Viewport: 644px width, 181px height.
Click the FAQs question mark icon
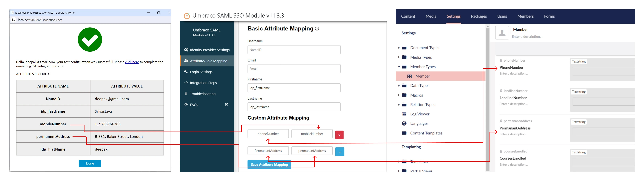pos(186,105)
